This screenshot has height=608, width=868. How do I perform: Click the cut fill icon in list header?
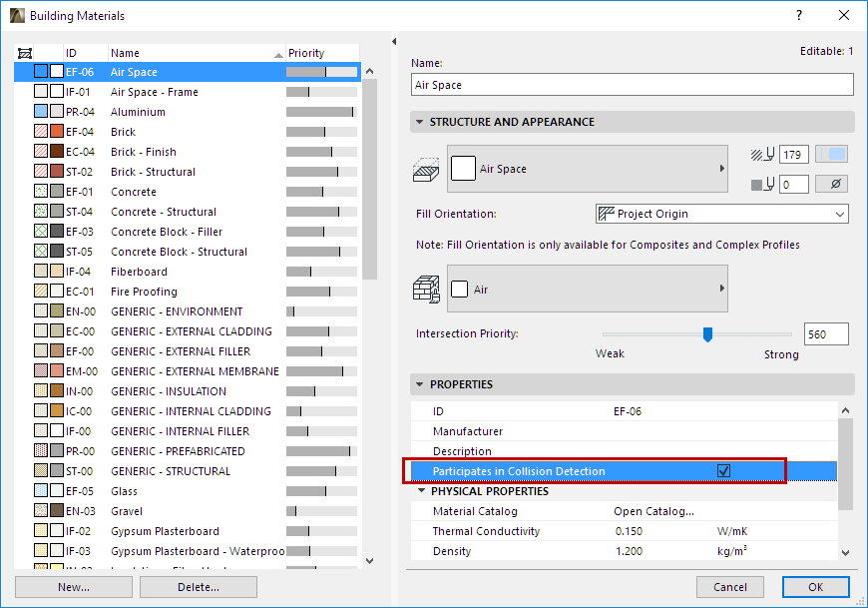24,53
